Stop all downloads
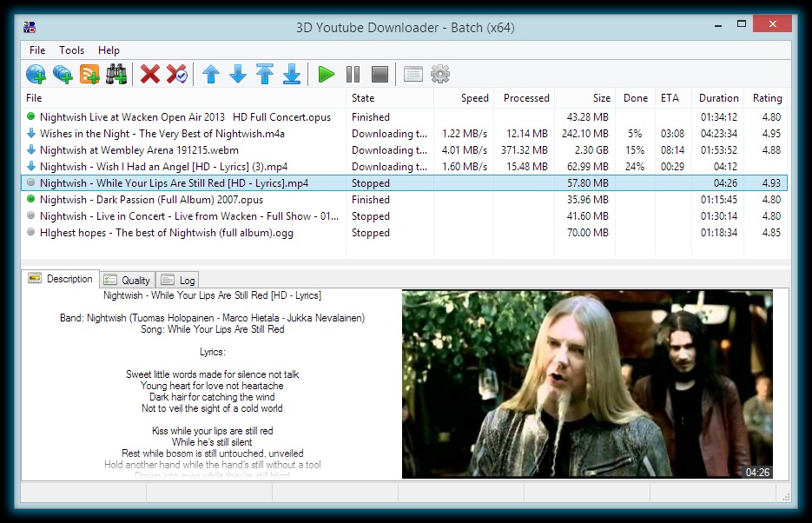This screenshot has width=812, height=523. pyautogui.click(x=379, y=74)
